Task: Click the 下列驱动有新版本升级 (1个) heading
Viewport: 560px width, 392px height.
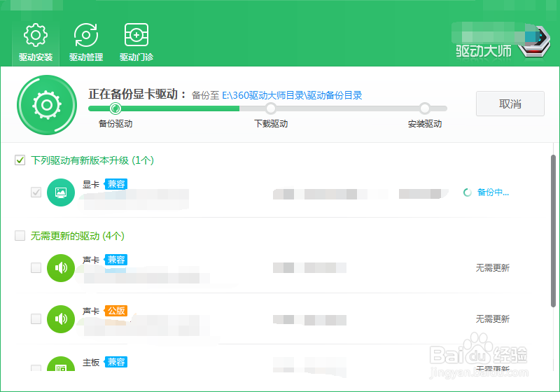Action: (92, 160)
